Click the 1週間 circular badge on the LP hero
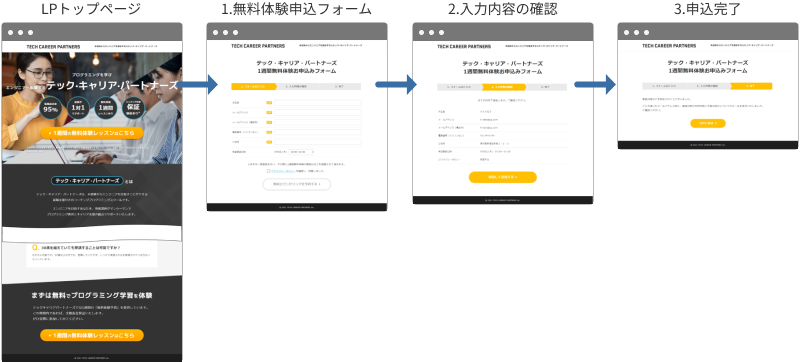Image resolution: width=800 pixels, height=362 pixels. click(x=106, y=108)
